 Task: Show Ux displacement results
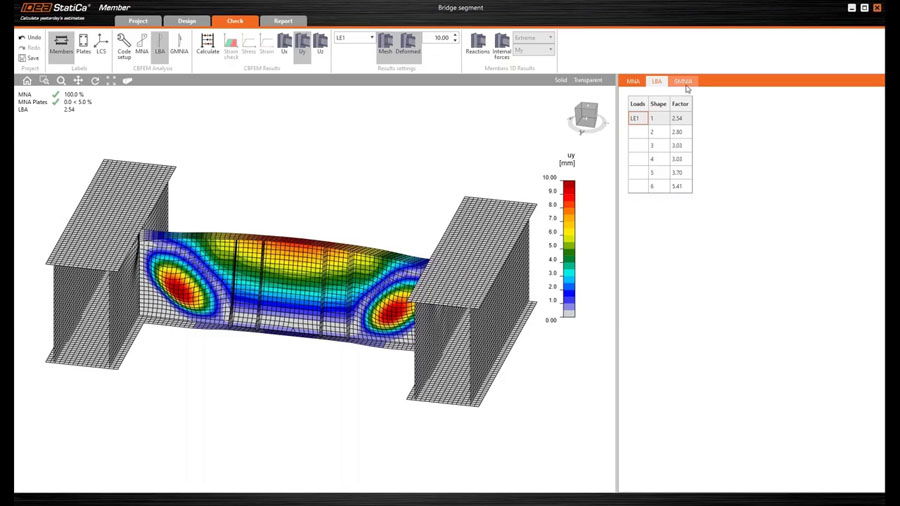[x=285, y=44]
